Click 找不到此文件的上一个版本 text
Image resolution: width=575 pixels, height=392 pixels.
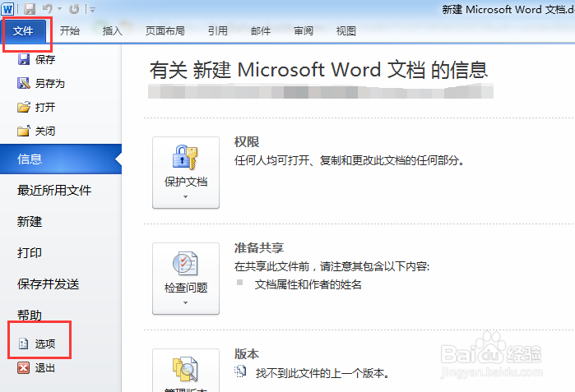point(322,373)
